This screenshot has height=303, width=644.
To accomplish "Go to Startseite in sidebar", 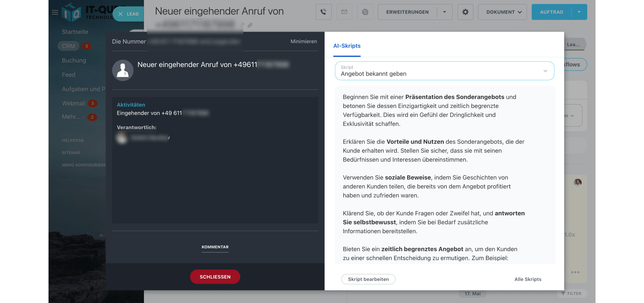I will pos(75,32).
